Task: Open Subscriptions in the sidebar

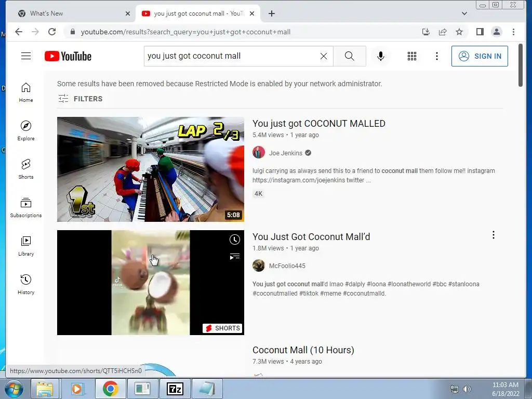Action: pos(26,207)
